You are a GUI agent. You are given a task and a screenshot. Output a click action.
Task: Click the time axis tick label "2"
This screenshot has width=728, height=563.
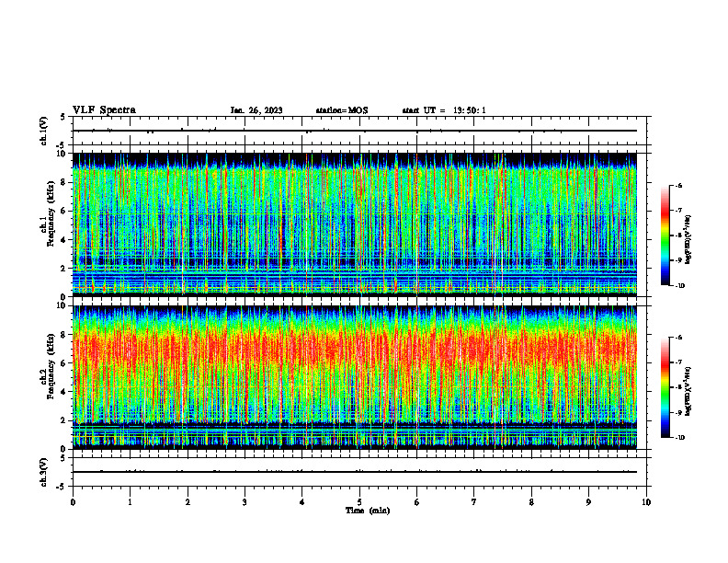(x=188, y=502)
